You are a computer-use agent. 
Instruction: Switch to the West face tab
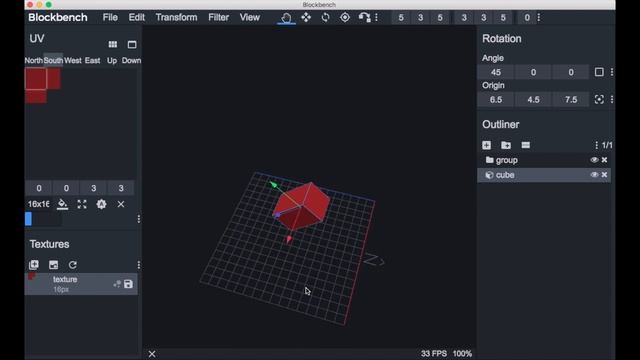(73, 60)
